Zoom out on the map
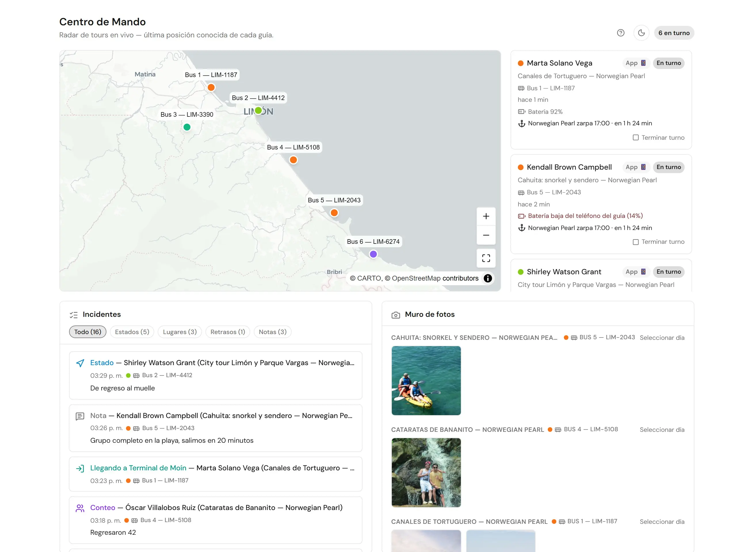The width and height of the screenshot is (756, 552). pyautogui.click(x=486, y=235)
